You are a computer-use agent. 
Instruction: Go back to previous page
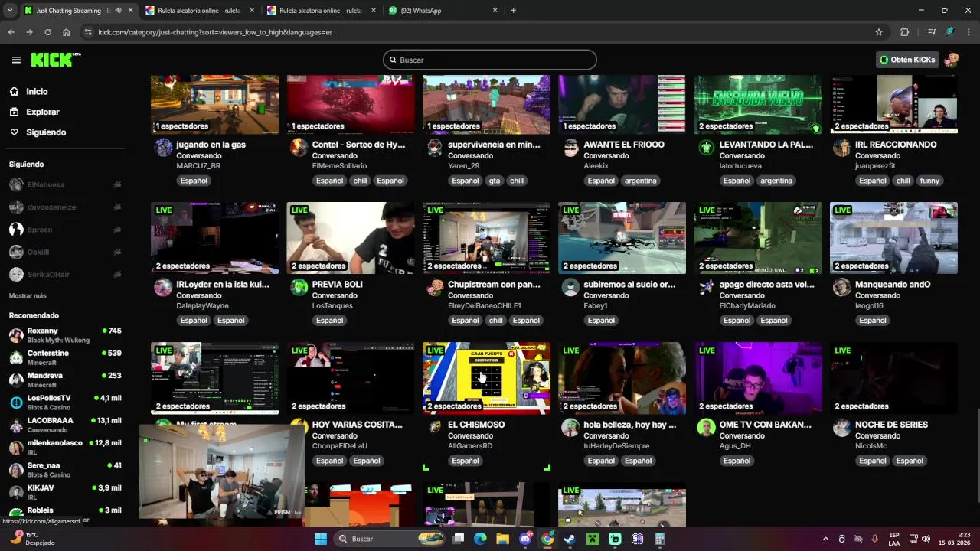(11, 32)
